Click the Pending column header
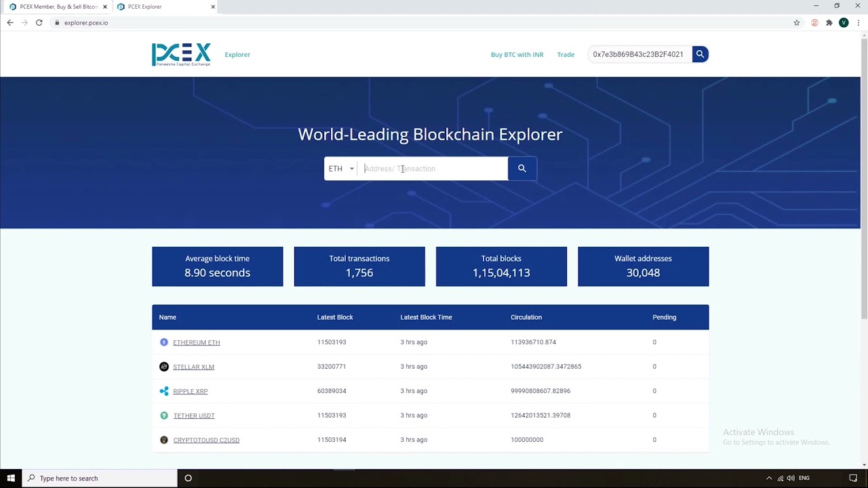This screenshot has height=488, width=868. [665, 317]
